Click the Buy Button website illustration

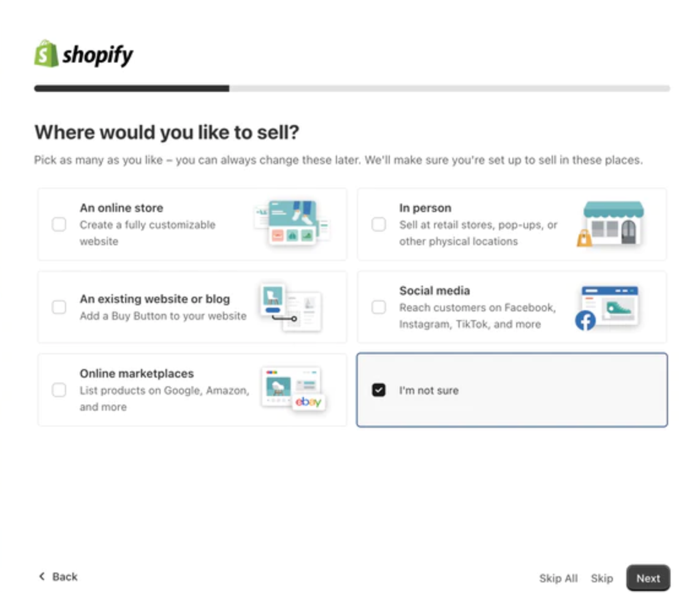291,307
